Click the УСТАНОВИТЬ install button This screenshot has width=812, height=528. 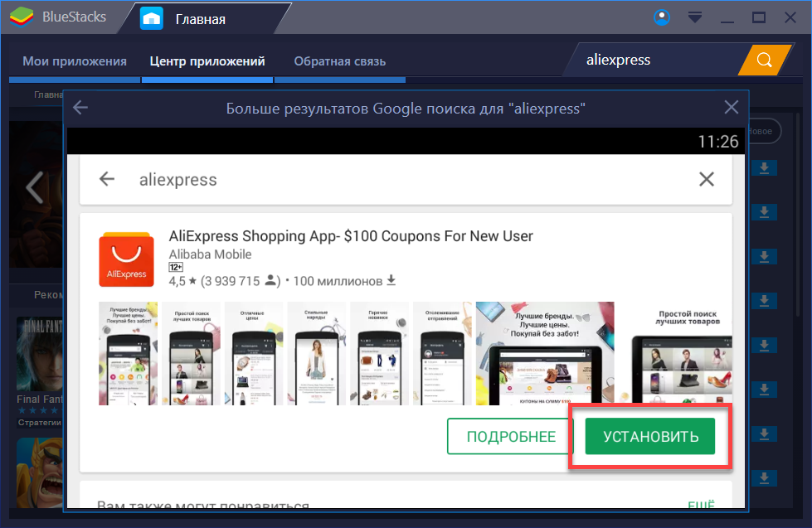650,436
